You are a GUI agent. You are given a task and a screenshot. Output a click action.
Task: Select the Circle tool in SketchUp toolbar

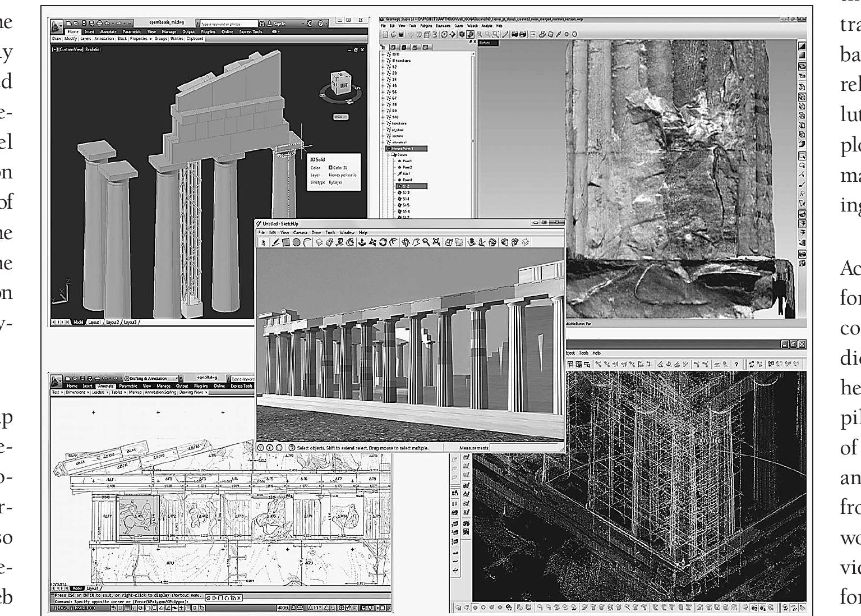click(296, 242)
